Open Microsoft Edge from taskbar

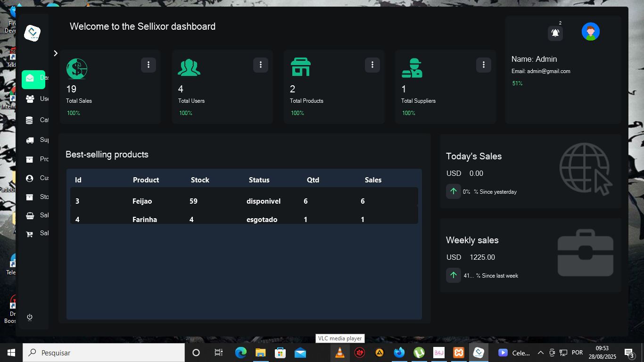[x=241, y=353]
